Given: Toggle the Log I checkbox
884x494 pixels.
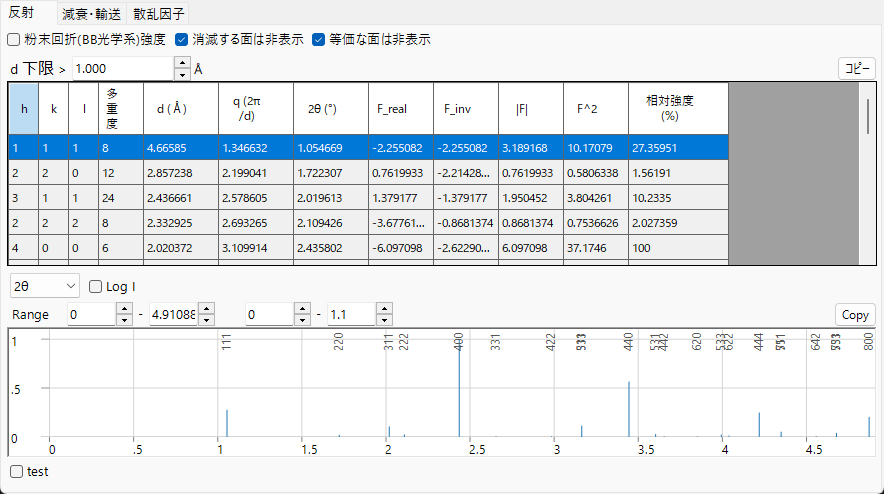Looking at the screenshot, I should [x=96, y=286].
